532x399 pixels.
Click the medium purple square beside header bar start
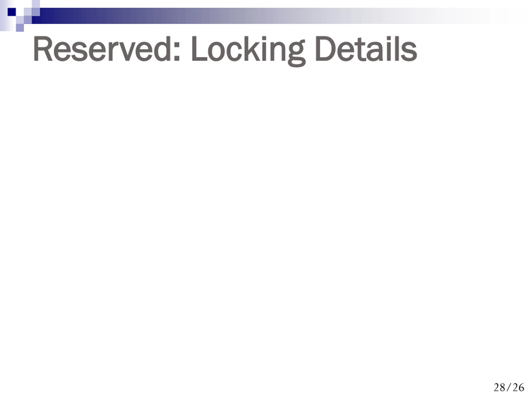coord(28,20)
